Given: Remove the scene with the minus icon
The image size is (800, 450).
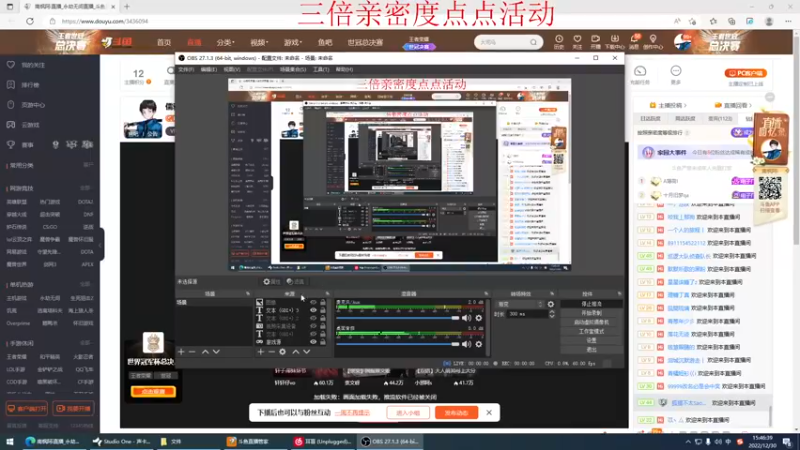Looking at the screenshot, I should [x=192, y=352].
